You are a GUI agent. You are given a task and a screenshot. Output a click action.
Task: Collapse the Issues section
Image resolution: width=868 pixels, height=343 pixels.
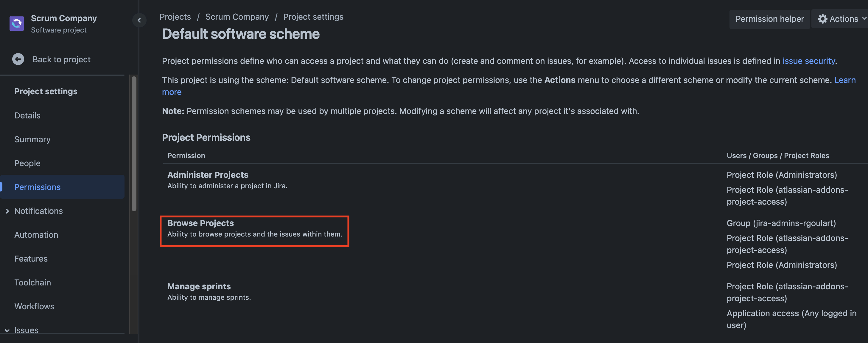tap(7, 330)
